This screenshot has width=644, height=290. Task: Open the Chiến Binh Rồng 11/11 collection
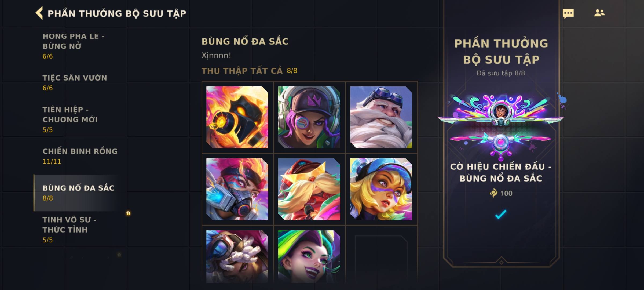[x=80, y=156]
